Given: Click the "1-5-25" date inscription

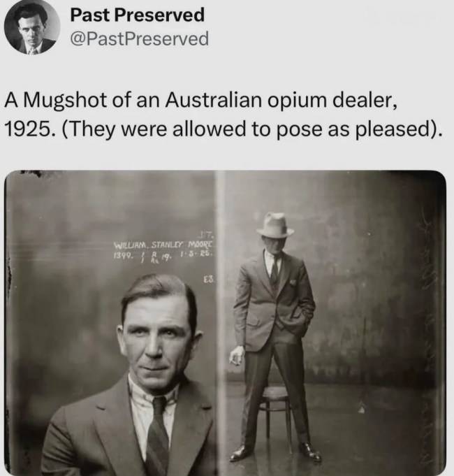Looking at the screenshot, I should (197, 254).
